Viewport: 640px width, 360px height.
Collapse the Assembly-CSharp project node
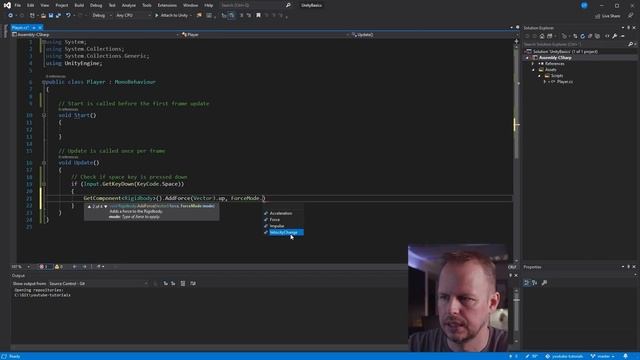[x=527, y=58]
